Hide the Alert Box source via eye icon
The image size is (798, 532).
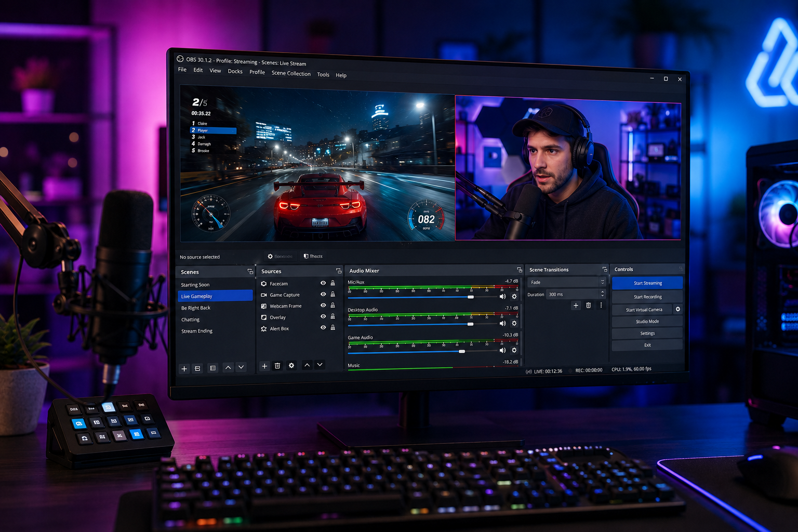(x=323, y=327)
